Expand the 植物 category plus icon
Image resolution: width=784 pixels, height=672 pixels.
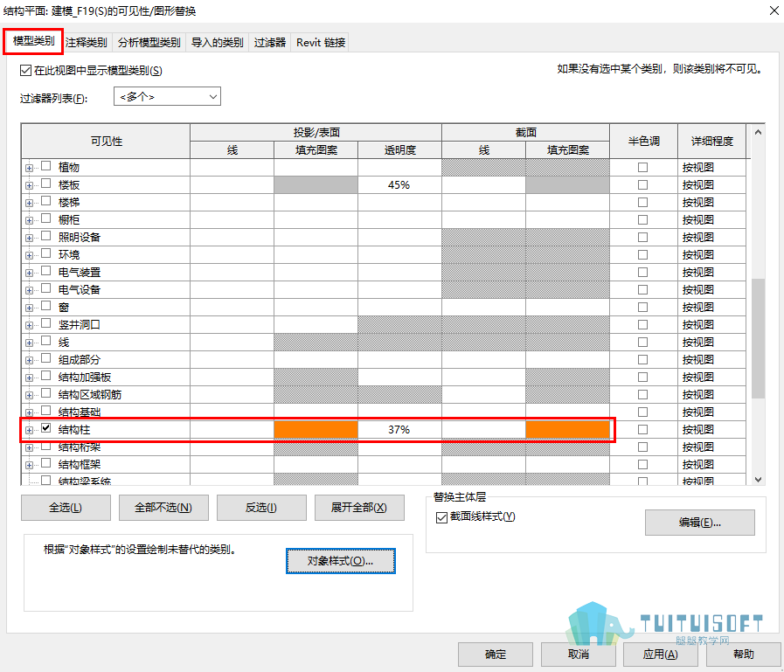click(x=29, y=168)
